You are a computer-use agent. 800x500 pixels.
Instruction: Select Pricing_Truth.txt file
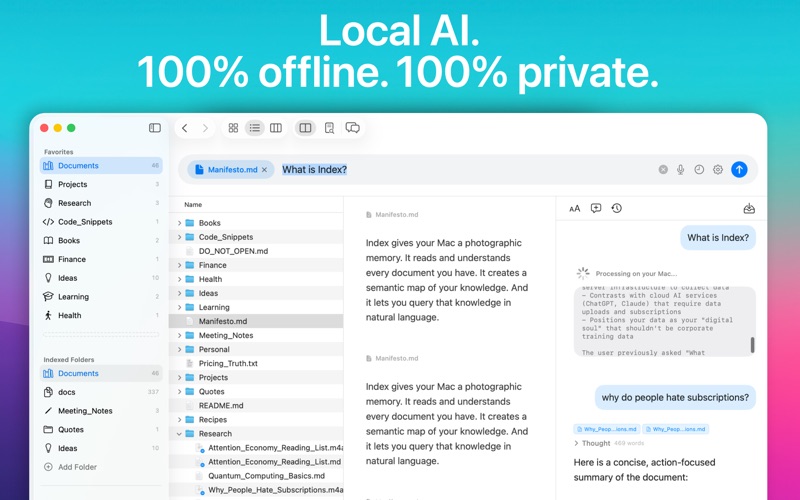[256, 363]
